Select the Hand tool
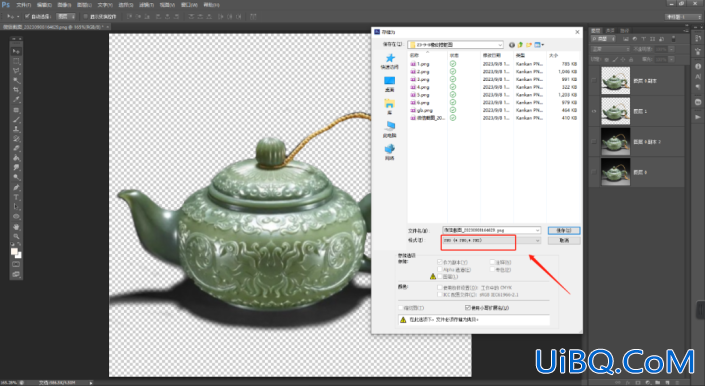This screenshot has width=705, height=386. (x=16, y=226)
